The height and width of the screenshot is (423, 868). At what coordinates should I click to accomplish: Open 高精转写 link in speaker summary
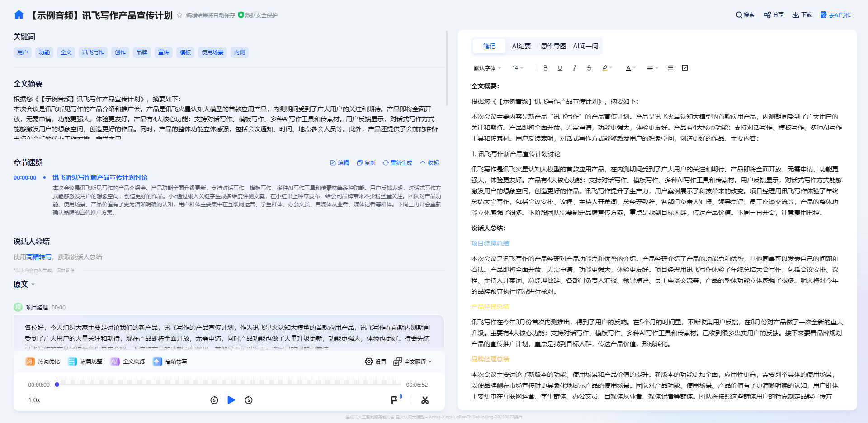(x=39, y=257)
